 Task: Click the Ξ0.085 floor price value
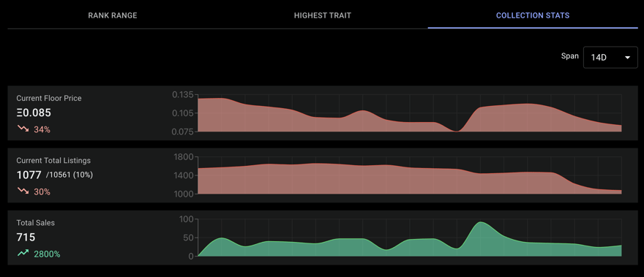tap(34, 113)
